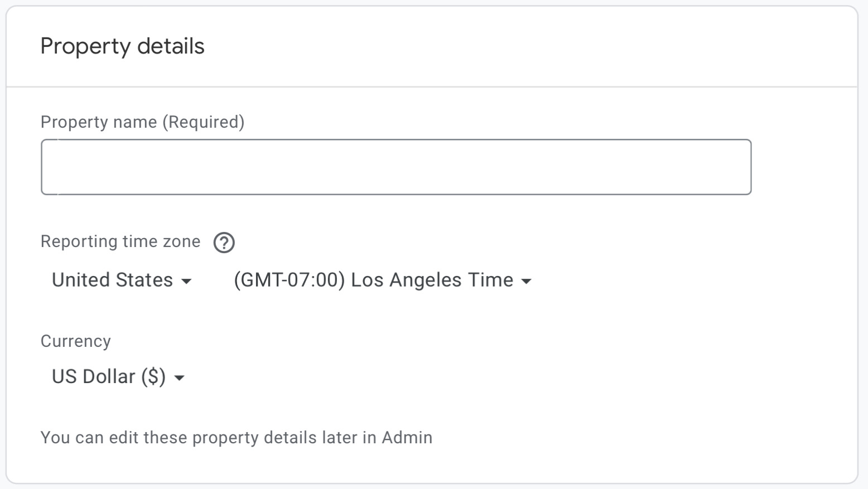This screenshot has height=489, width=868.
Task: Open the US Dollar ($) currency dropdown
Action: pyautogui.click(x=118, y=376)
